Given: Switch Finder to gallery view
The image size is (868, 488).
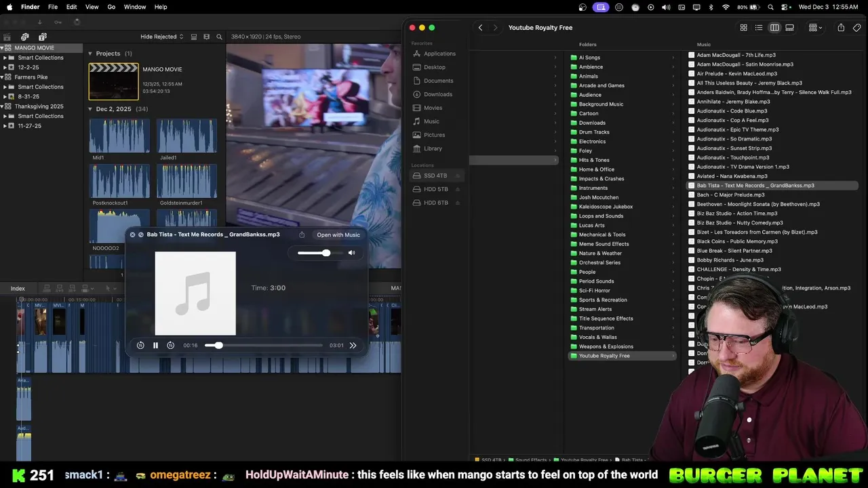Looking at the screenshot, I should [789, 28].
